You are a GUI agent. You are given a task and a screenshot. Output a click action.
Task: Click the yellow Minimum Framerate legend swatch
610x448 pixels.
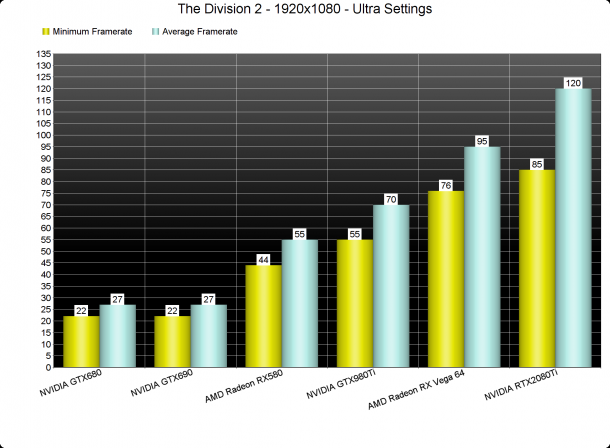tap(46, 32)
